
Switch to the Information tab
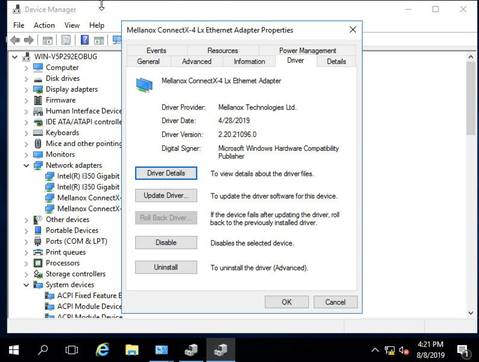coord(249,61)
